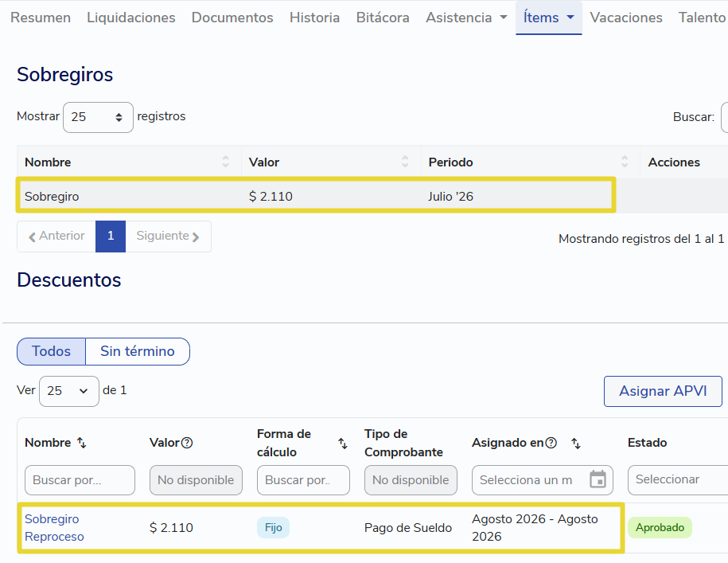
Task: Focus the Forma de cálculo search field
Action: point(303,480)
